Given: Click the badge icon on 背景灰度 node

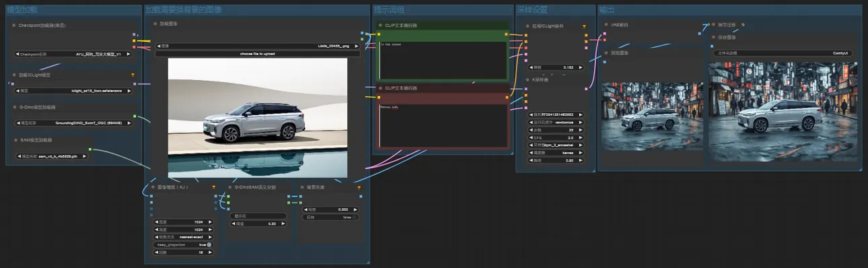Looking at the screenshot, I should (359, 187).
